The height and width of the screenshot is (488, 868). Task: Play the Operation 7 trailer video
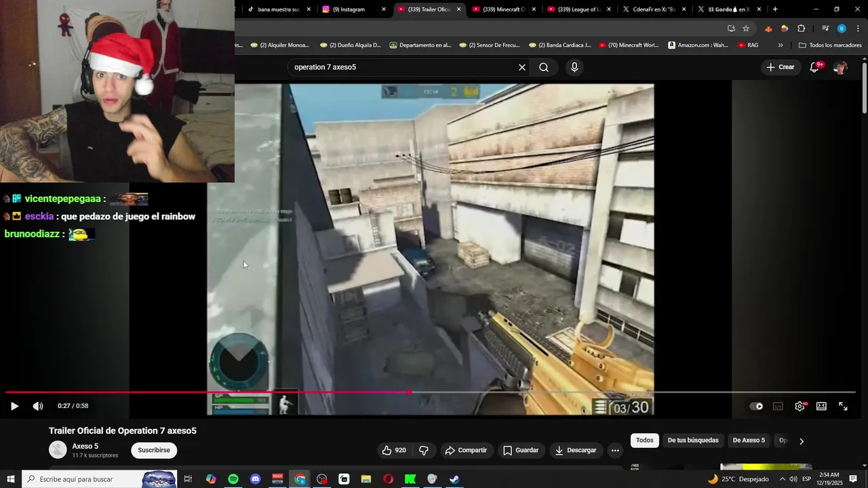(14, 406)
